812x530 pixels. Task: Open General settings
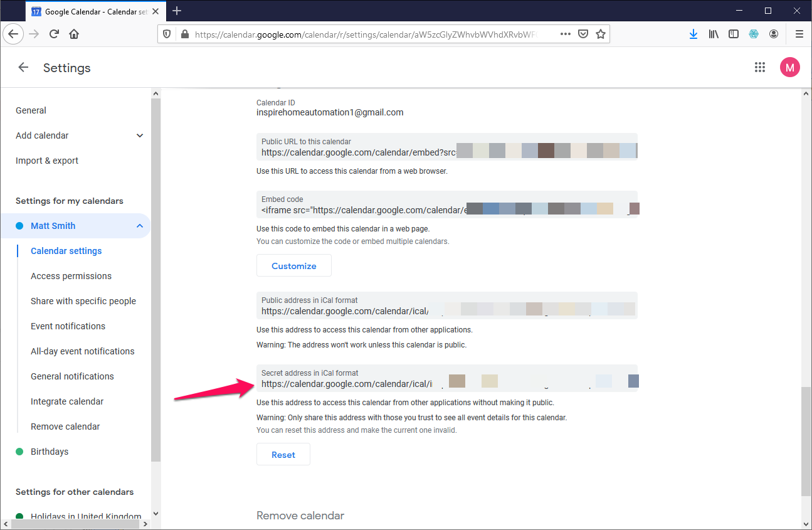point(31,110)
